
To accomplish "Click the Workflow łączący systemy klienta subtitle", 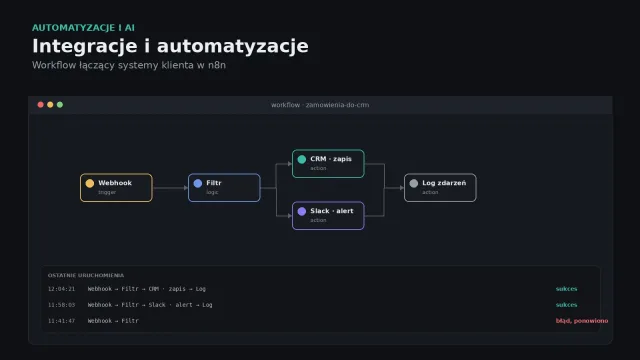I will coord(129,65).
